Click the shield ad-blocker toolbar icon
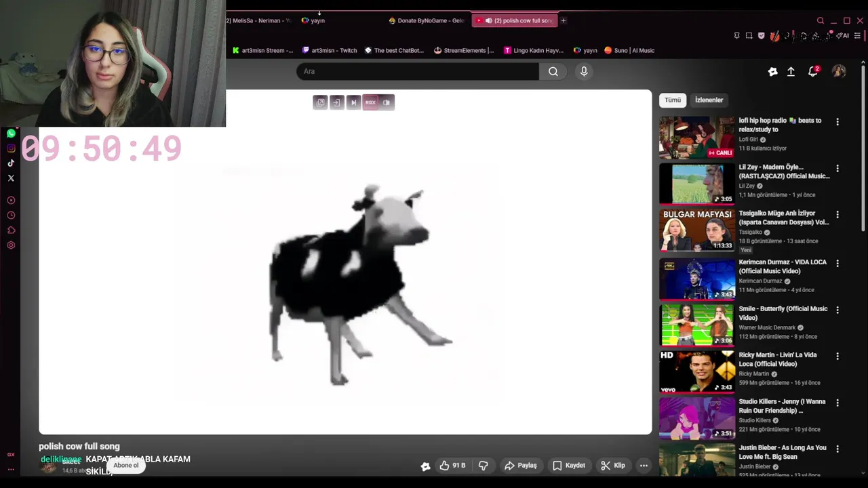The image size is (868, 488). pos(762,36)
